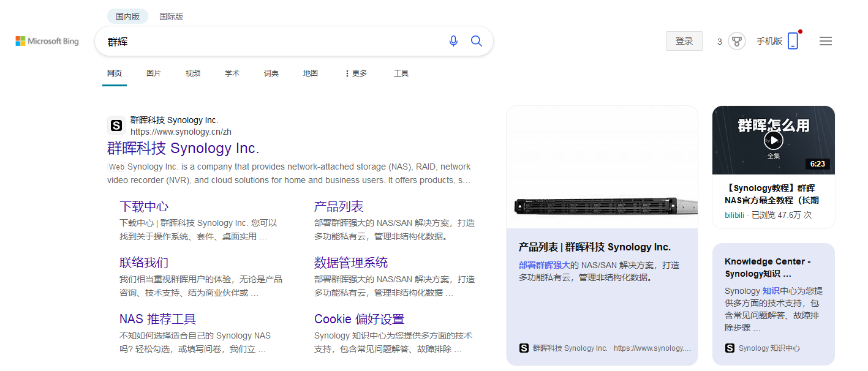Open the NAS 推荐工具 sublink

click(x=158, y=319)
